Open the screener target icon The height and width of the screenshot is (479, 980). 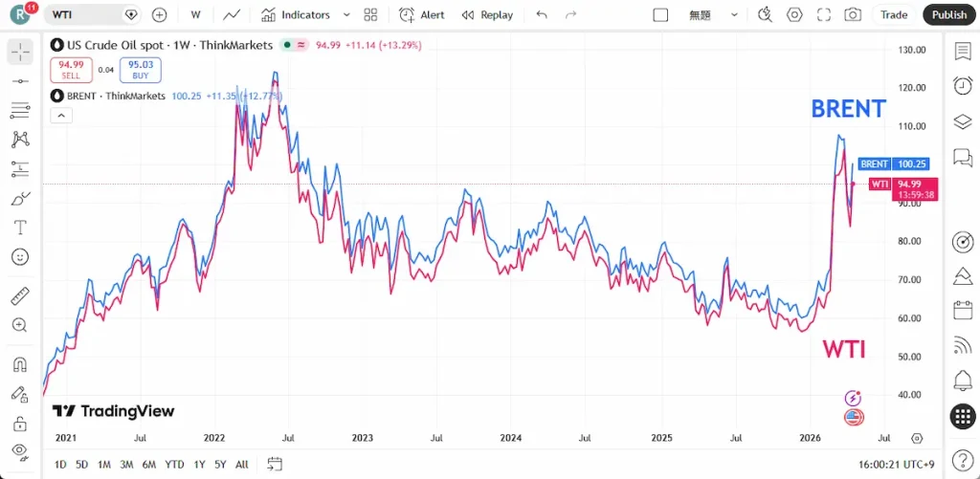(x=963, y=242)
